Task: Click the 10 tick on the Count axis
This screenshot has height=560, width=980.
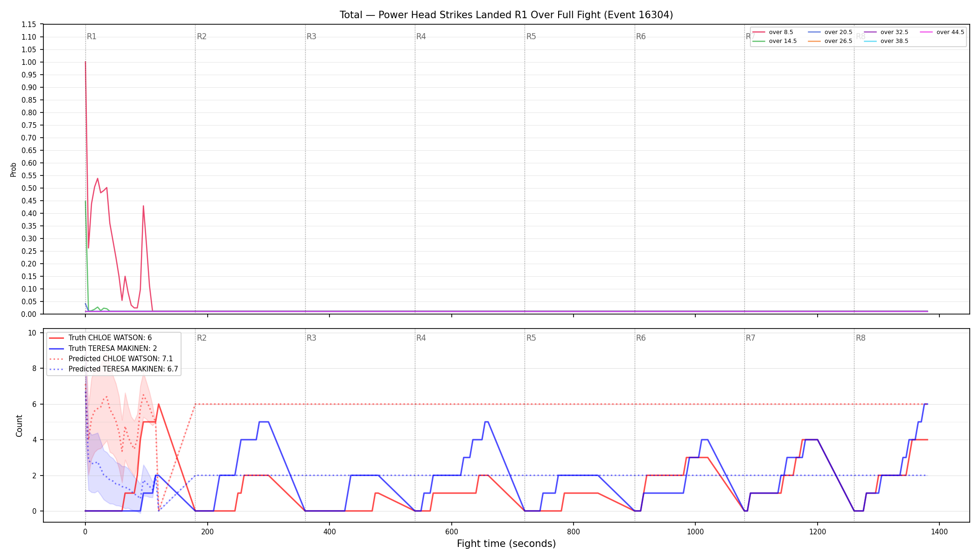Action: tap(32, 333)
